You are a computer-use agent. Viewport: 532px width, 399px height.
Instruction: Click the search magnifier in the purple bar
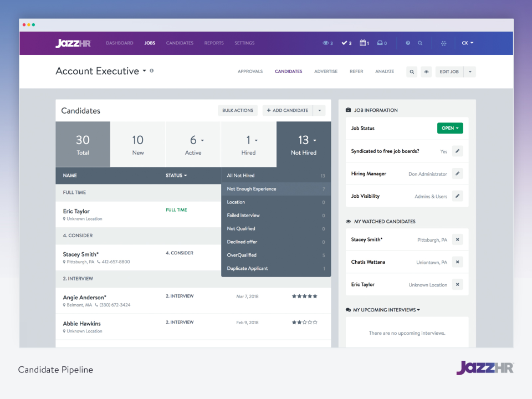[420, 43]
